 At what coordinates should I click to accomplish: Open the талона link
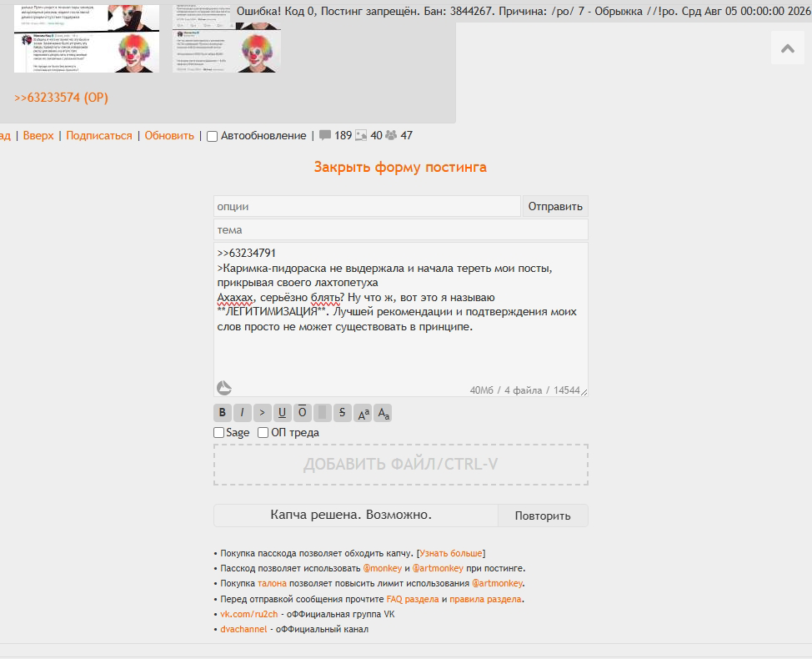(x=272, y=583)
